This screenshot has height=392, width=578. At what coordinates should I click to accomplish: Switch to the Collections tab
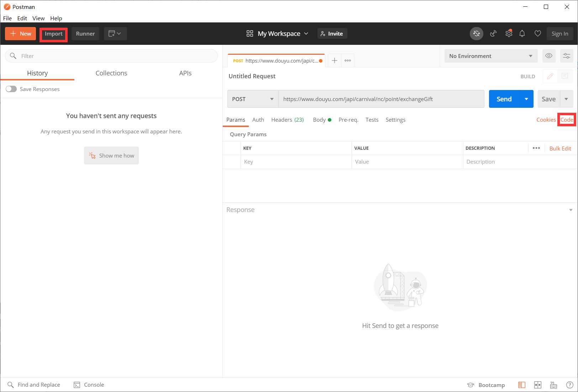[x=111, y=73]
